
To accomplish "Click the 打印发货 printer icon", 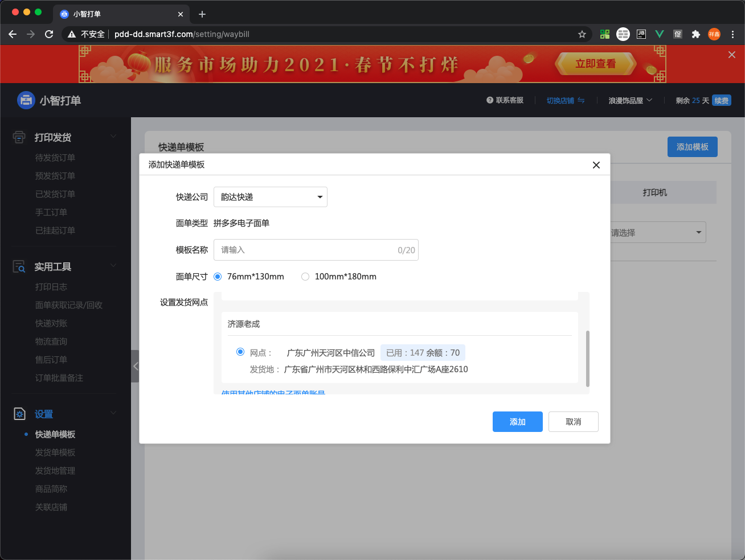I will 19,137.
